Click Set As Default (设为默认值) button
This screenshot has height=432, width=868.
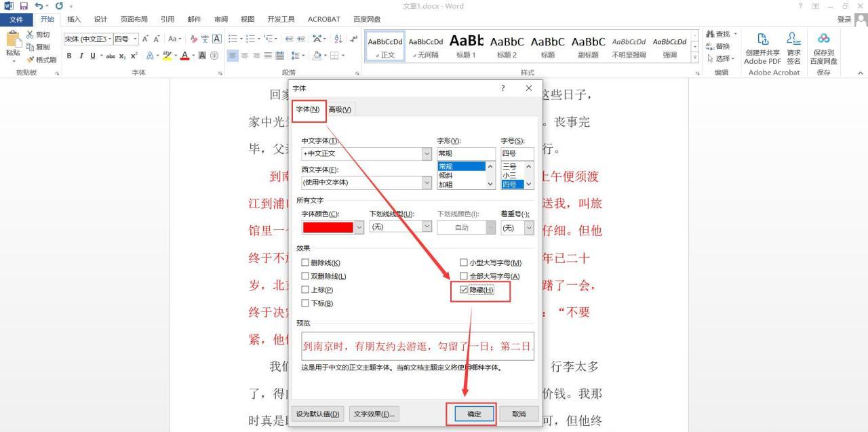coord(318,414)
